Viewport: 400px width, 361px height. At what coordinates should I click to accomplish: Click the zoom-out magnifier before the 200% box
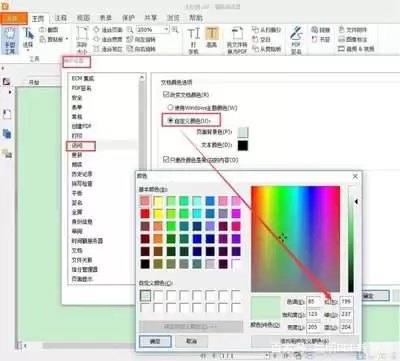click(x=130, y=30)
